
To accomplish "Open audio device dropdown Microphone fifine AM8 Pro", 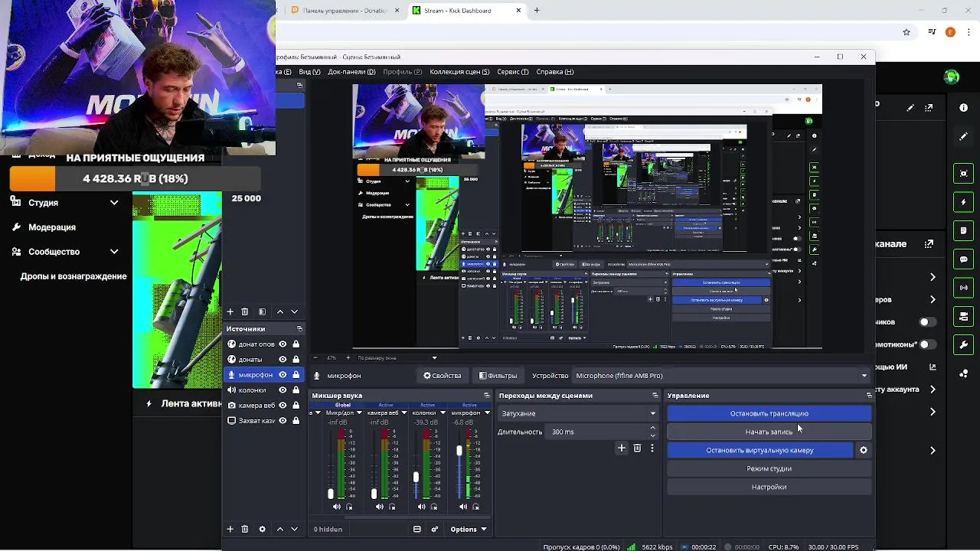I will click(721, 376).
